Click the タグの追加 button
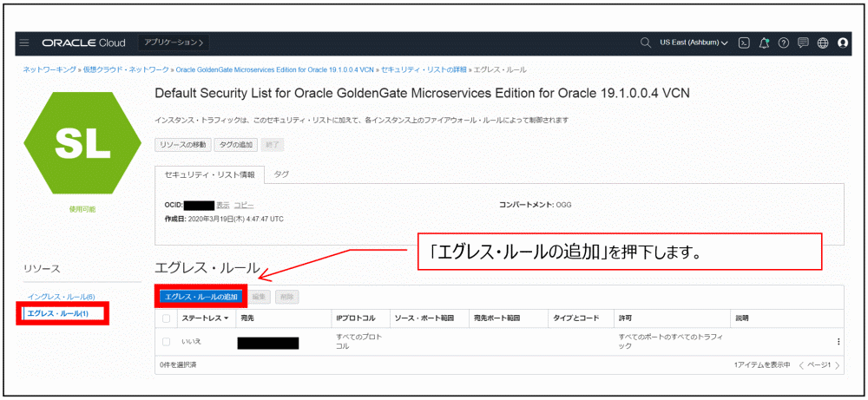Image resolution: width=868 pixels, height=400 pixels. tap(235, 145)
